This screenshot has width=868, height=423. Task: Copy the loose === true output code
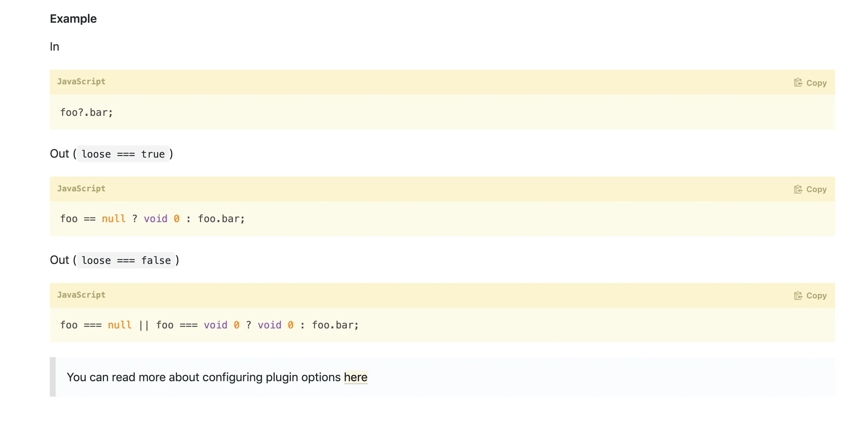tap(810, 189)
